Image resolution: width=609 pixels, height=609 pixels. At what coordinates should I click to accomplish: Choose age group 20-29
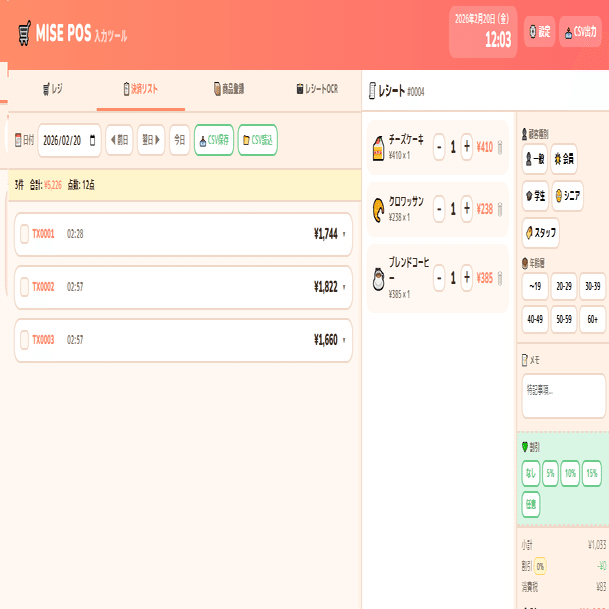[564, 287]
